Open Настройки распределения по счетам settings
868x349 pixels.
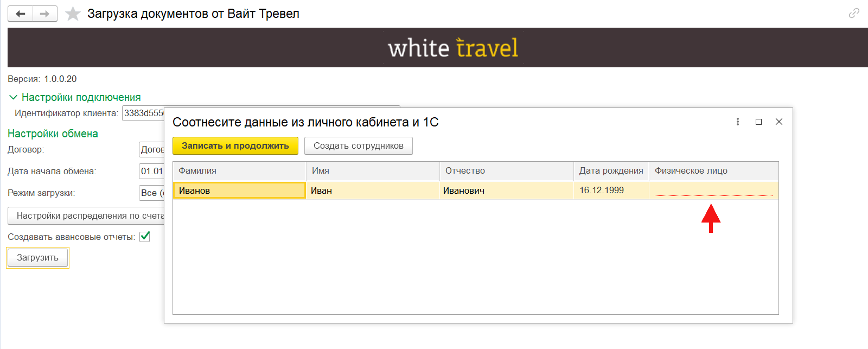point(87,215)
